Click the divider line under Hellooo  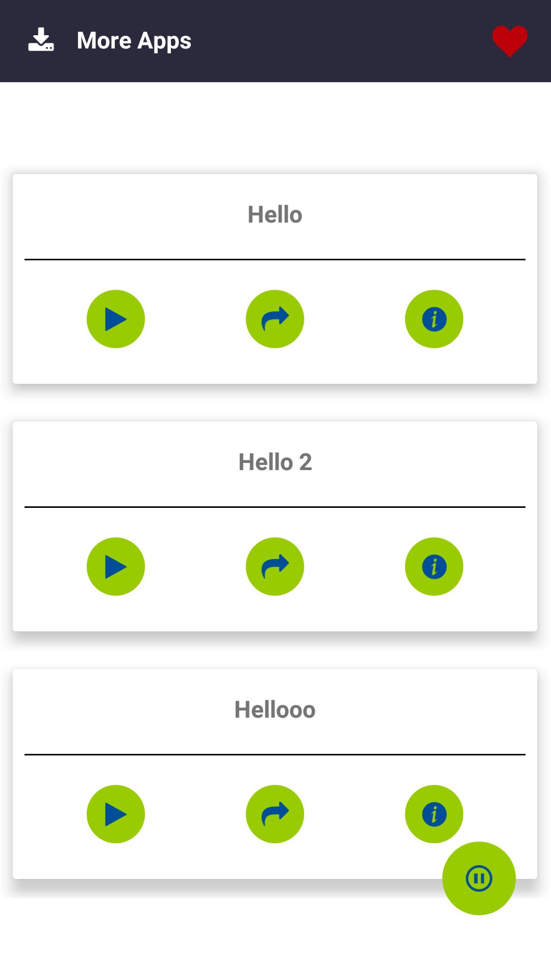[275, 754]
